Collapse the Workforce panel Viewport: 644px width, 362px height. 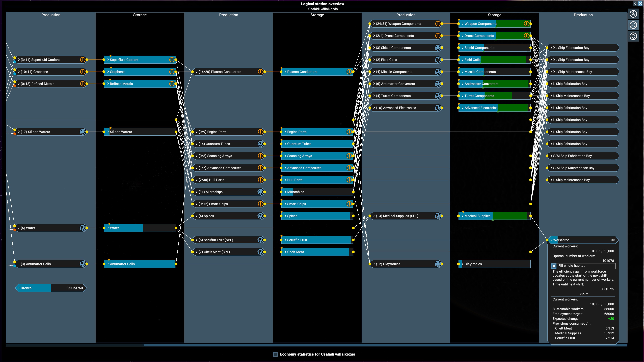[551, 240]
